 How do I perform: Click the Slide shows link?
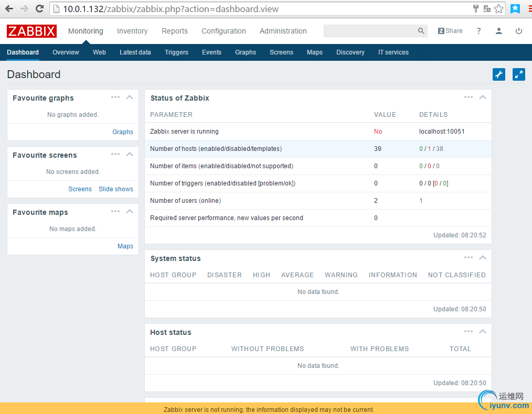pyautogui.click(x=116, y=189)
